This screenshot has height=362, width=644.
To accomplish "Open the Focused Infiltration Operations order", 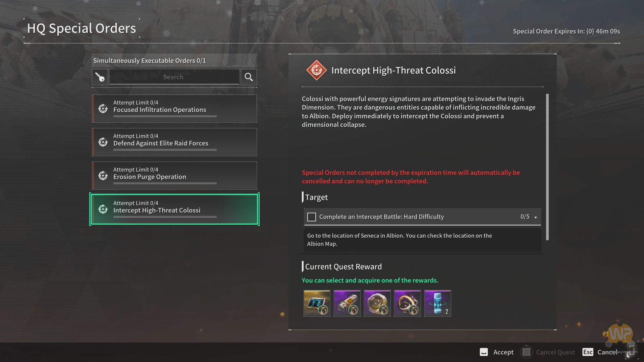I will (174, 109).
